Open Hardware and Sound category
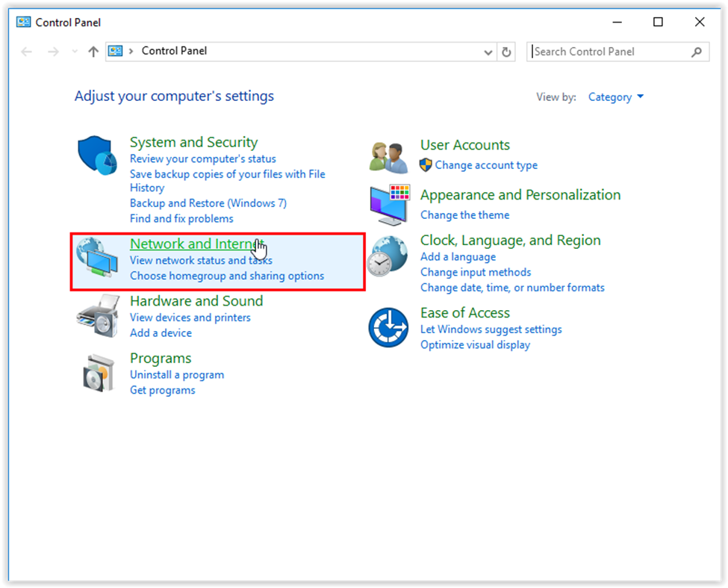 196,301
